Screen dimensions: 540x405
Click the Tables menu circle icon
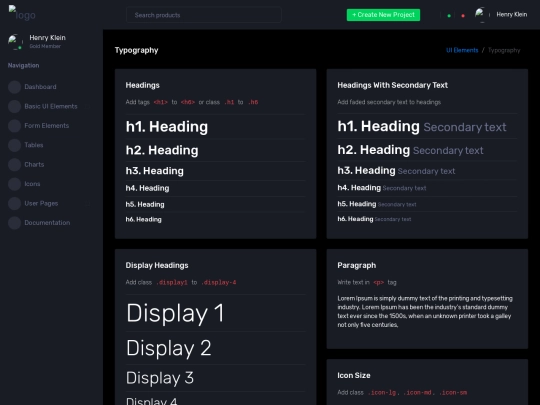tap(14, 145)
